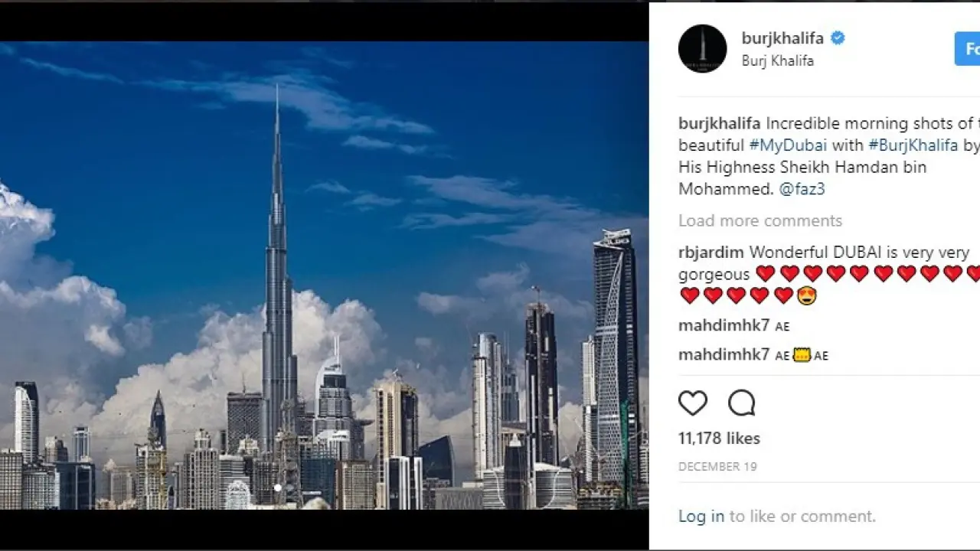Click the yellow emoji in mahdimhk7's comment
This screenshot has height=551, width=980.
(x=802, y=355)
